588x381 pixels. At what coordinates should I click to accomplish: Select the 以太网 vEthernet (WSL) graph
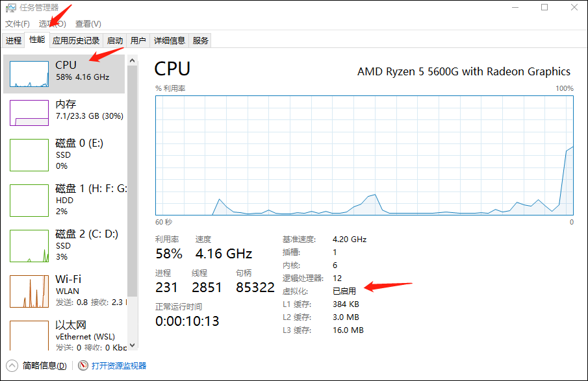[x=29, y=336]
